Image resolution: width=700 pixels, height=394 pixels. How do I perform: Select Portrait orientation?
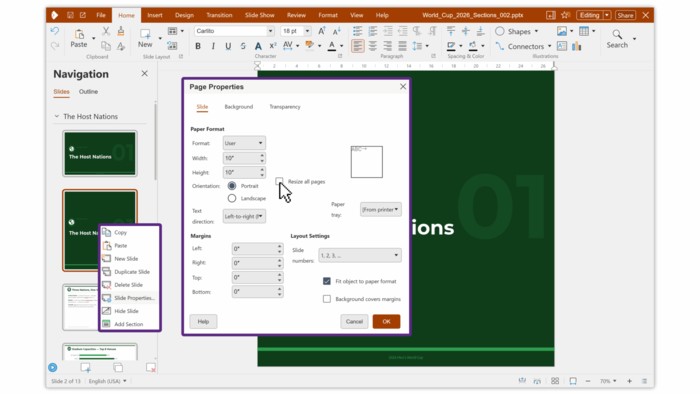(x=232, y=186)
